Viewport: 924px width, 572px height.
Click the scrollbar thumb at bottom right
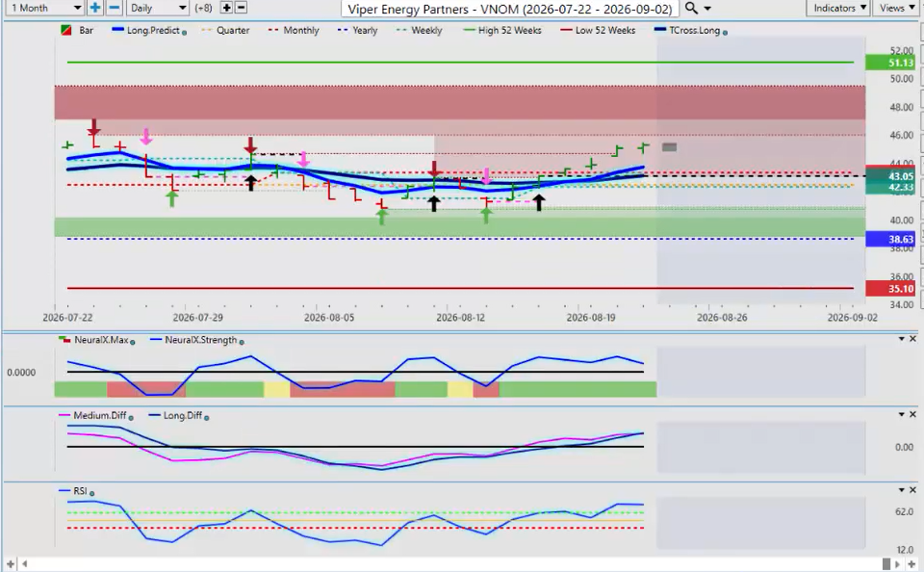click(x=885, y=563)
